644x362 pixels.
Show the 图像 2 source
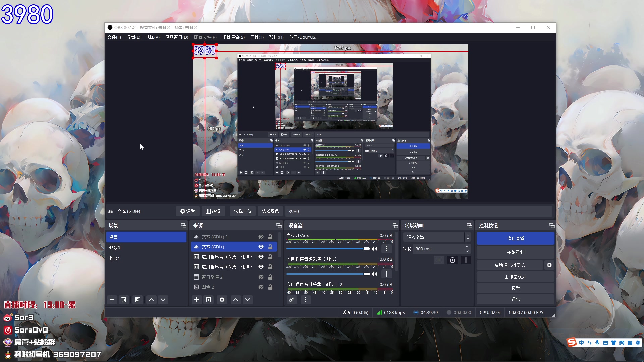261,287
